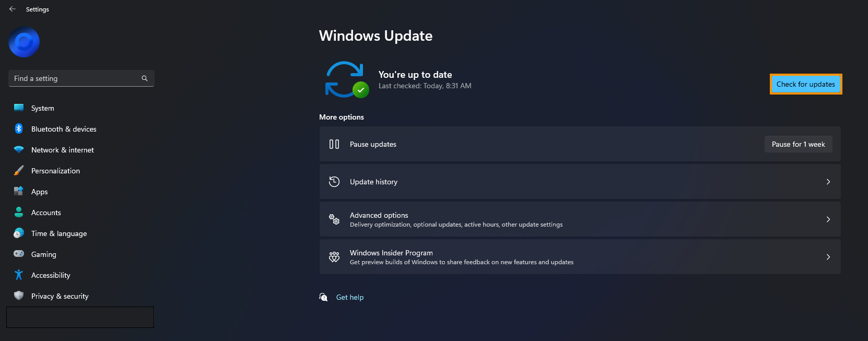Image resolution: width=868 pixels, height=341 pixels.
Task: Expand Advanced options with its chevron
Action: [x=828, y=219]
